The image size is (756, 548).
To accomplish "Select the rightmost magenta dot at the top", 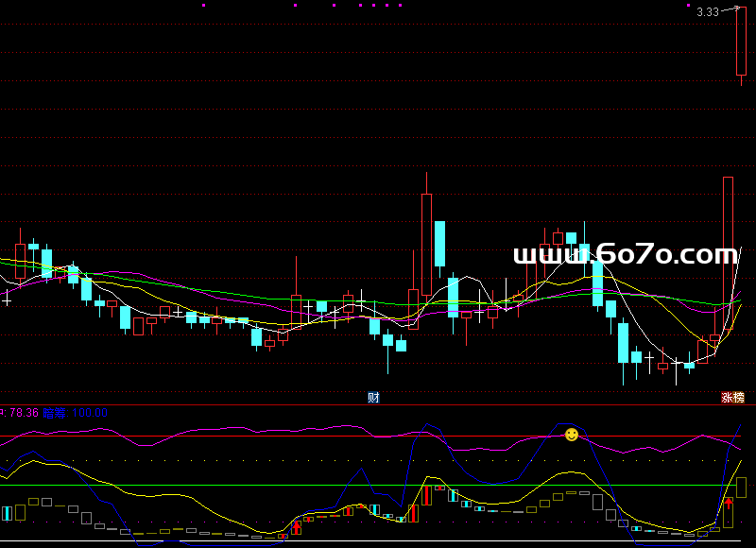I will coord(399,6).
